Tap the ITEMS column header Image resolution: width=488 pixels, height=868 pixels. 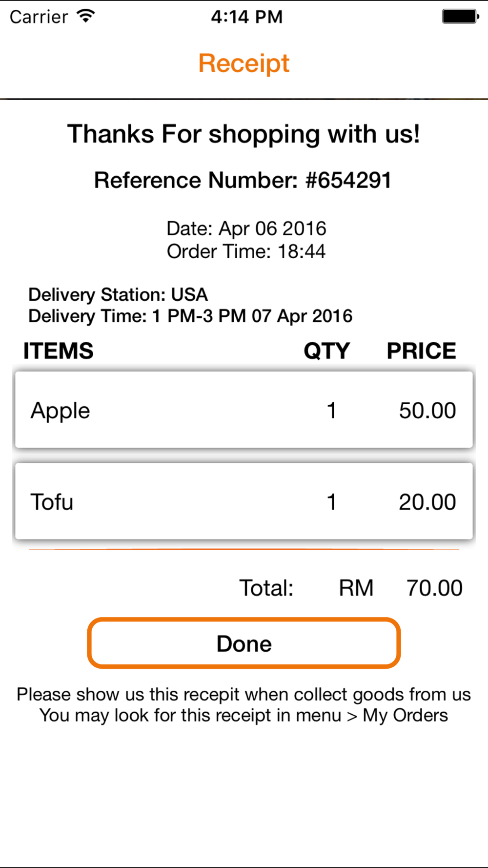click(59, 351)
